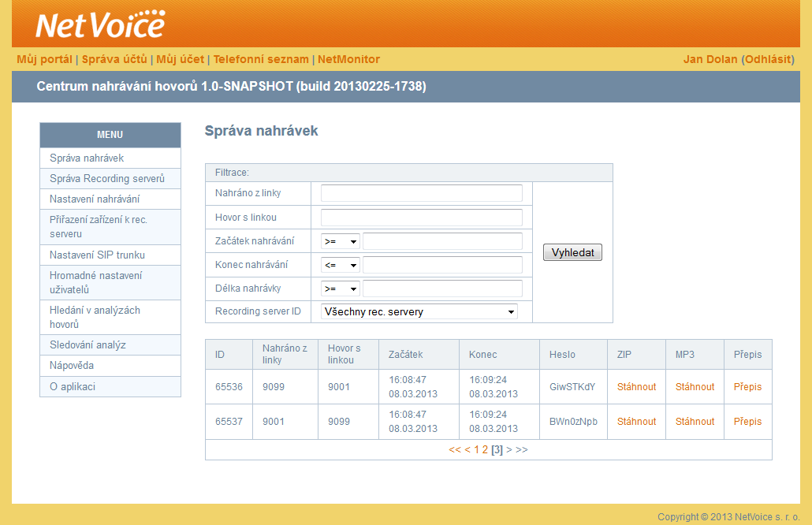
Task: Open Přiřazení zařízení k rec. serveru
Action: [x=110, y=227]
